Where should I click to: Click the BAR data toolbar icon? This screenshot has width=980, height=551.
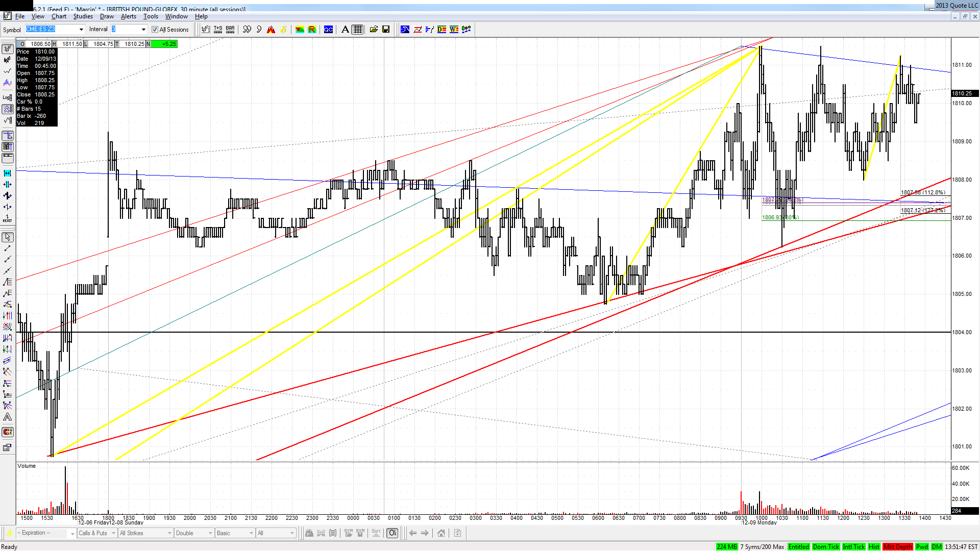(230, 30)
